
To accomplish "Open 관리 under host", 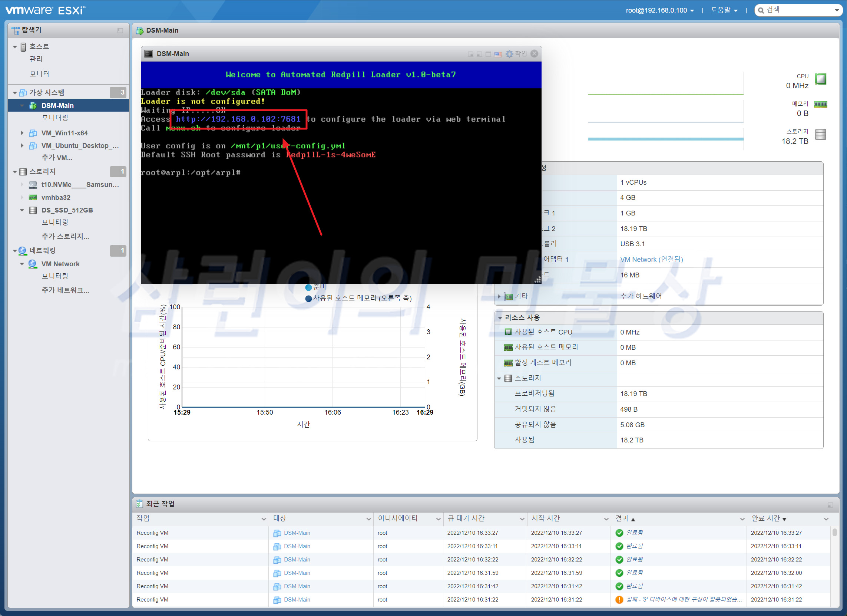I will [36, 59].
